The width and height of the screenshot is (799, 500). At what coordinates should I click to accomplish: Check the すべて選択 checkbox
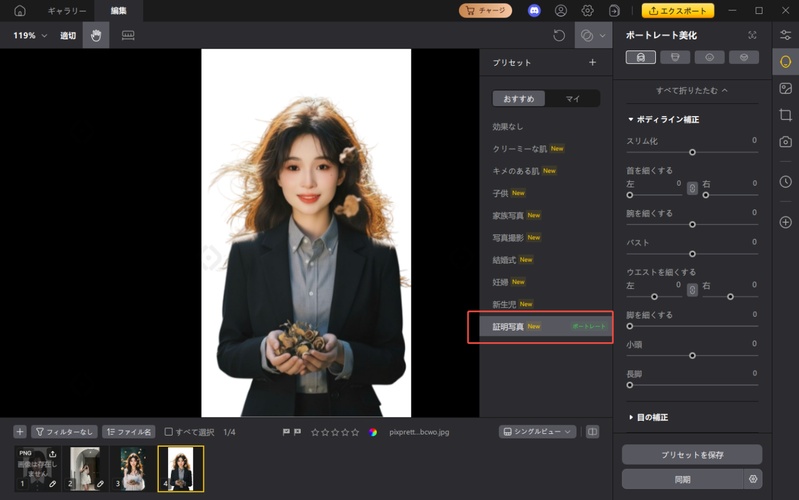[168, 432]
